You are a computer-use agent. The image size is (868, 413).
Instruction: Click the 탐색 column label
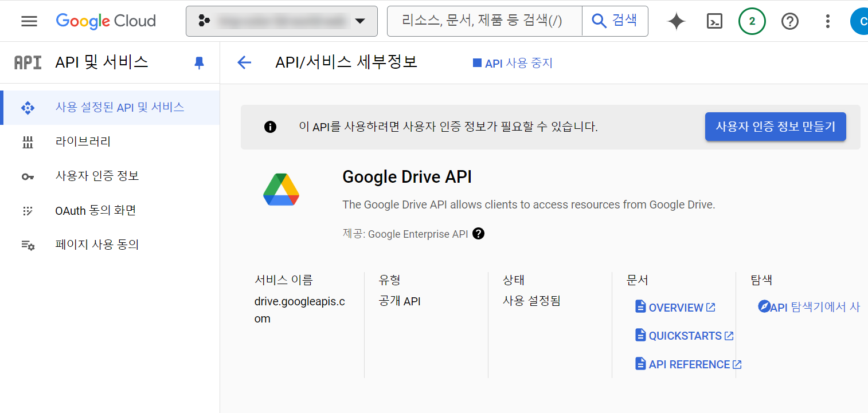(761, 280)
